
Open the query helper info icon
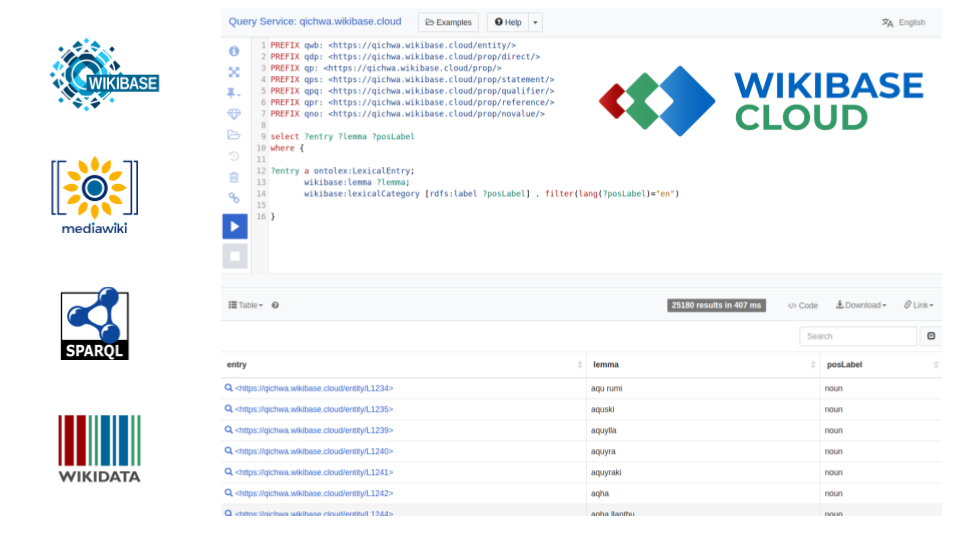234,51
